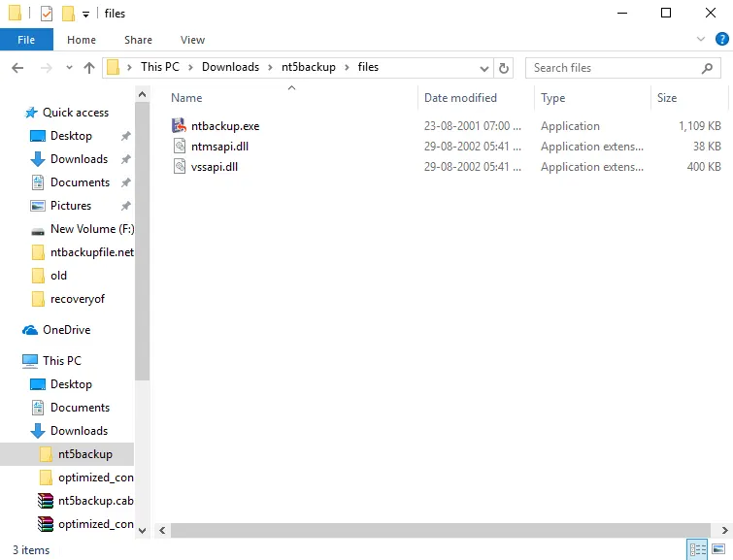Screen dimensions: 733x560
Task: Select the nt5backup folder in tree
Action: pyautogui.click(x=85, y=454)
